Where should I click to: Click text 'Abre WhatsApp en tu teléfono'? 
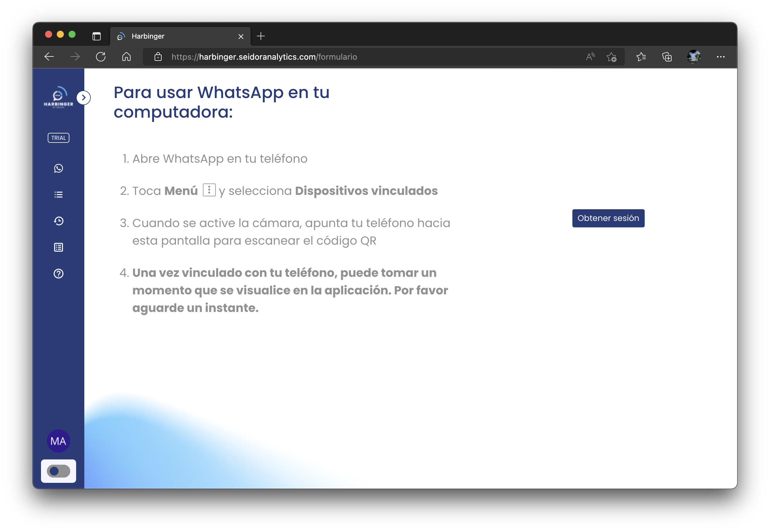(220, 159)
